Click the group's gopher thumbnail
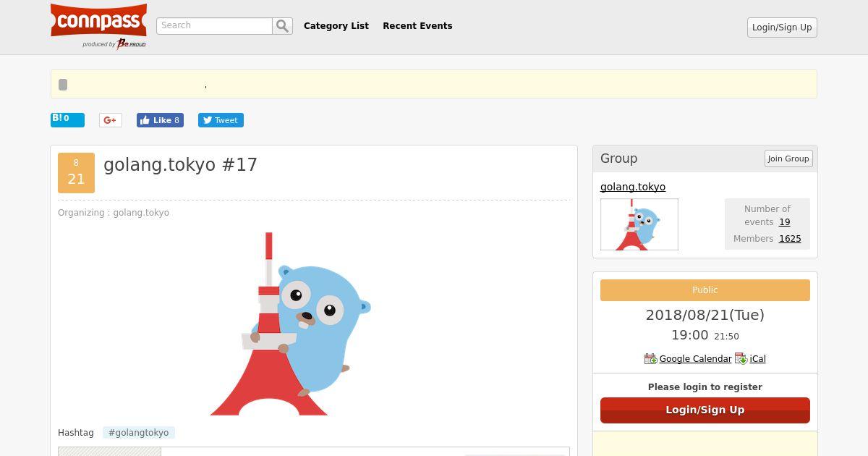Image resolution: width=868 pixels, height=456 pixels. coord(639,224)
